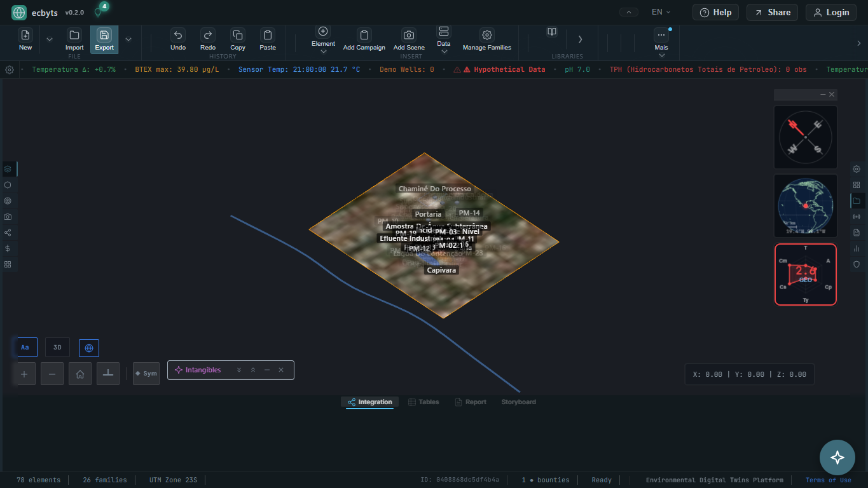Redo the last action
The height and width of the screenshot is (488, 868).
coord(208,39)
